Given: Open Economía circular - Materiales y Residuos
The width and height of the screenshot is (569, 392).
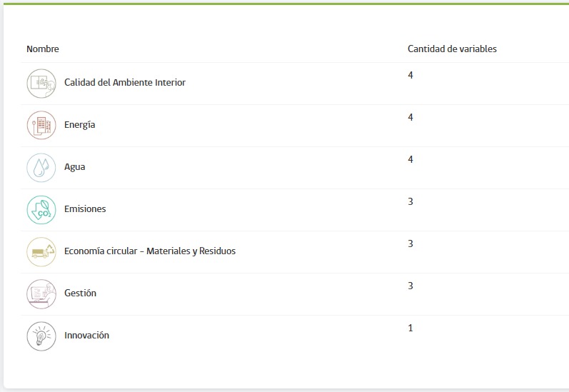Looking at the screenshot, I should [150, 251].
